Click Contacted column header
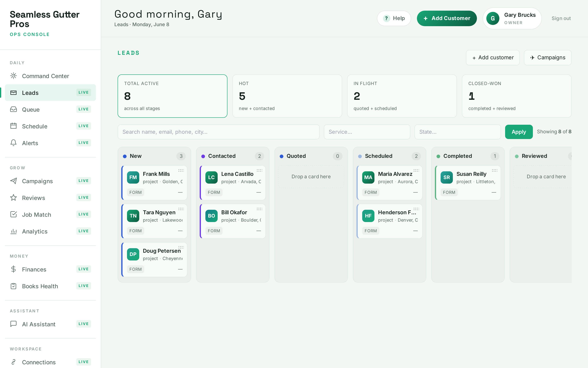This screenshot has width=588, height=368. tap(233, 156)
